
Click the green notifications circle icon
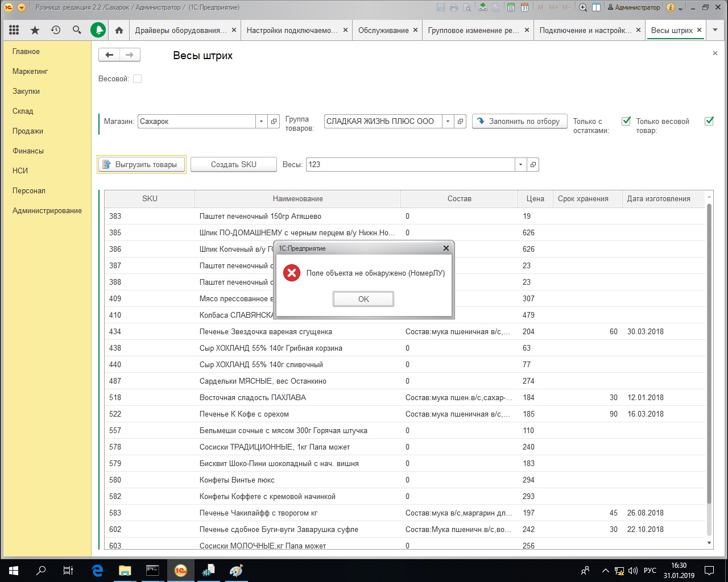click(98, 30)
